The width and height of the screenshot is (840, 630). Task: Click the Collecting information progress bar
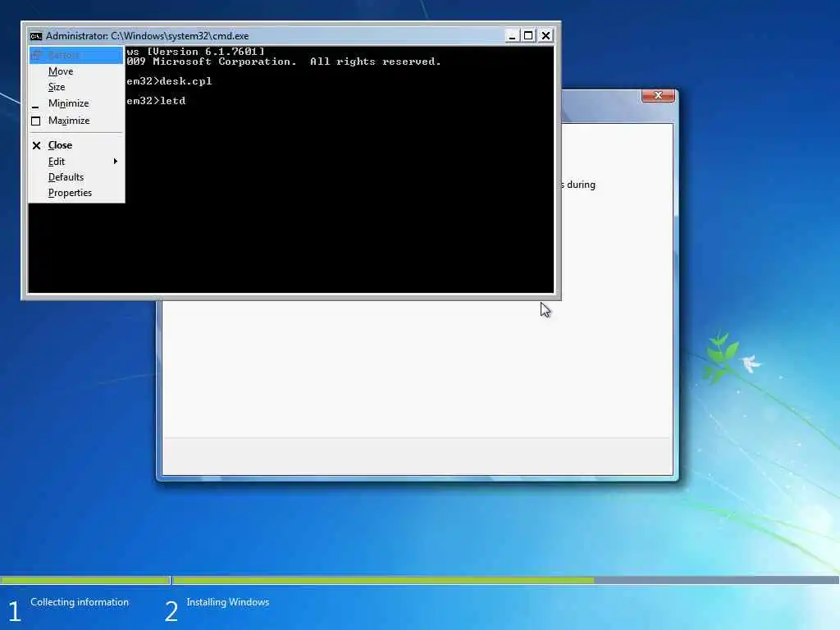click(84, 580)
